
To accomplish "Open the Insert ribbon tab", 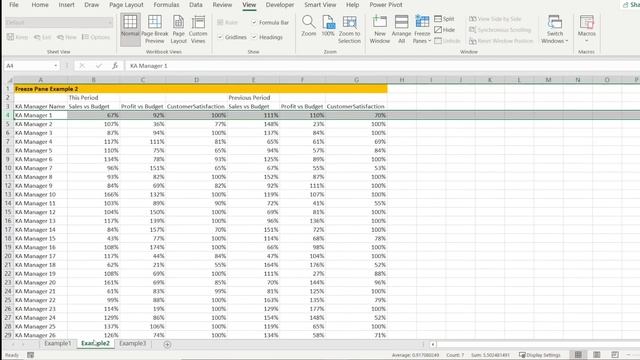I will pos(66,5).
